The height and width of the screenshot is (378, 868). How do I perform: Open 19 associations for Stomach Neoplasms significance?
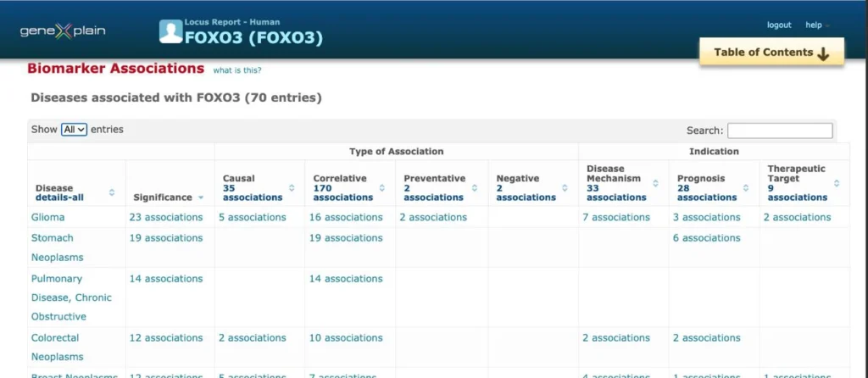pos(166,238)
